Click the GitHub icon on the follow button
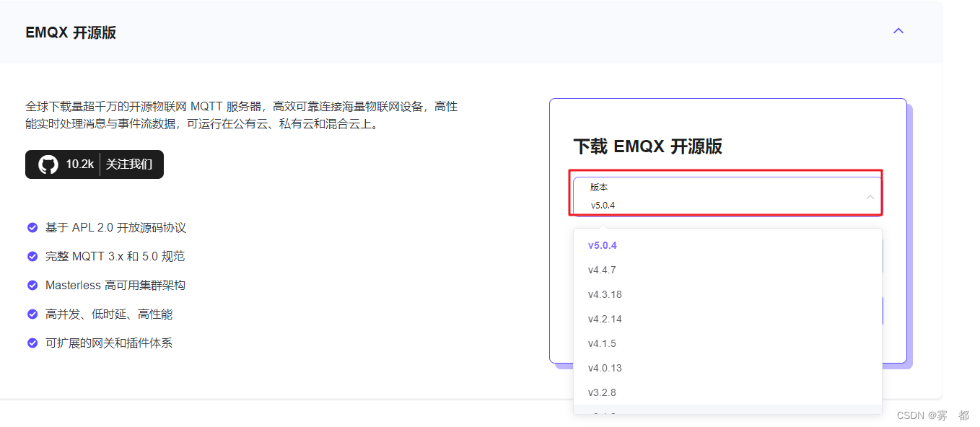980x427 pixels. tap(47, 164)
